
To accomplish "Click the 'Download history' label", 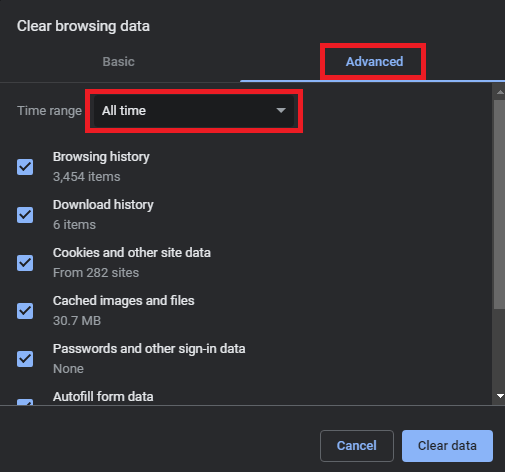I will pos(103,205).
